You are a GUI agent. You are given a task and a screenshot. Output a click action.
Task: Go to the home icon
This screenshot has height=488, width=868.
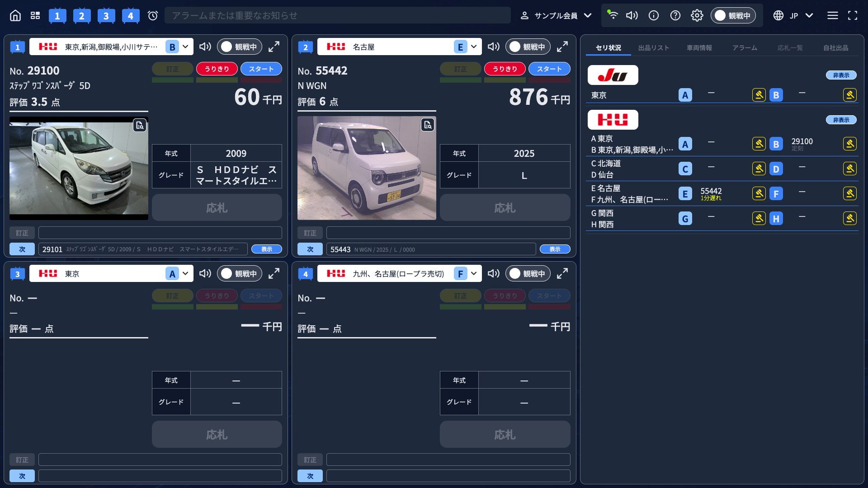[15, 15]
